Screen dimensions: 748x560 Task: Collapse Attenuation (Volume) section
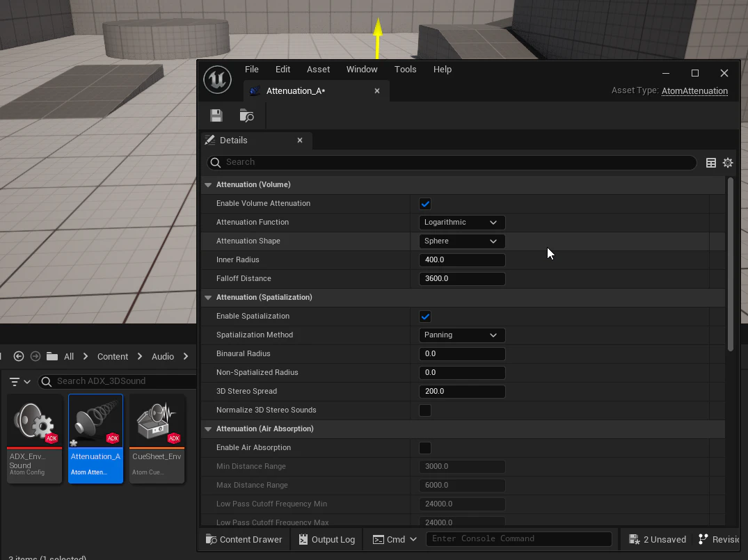click(208, 184)
